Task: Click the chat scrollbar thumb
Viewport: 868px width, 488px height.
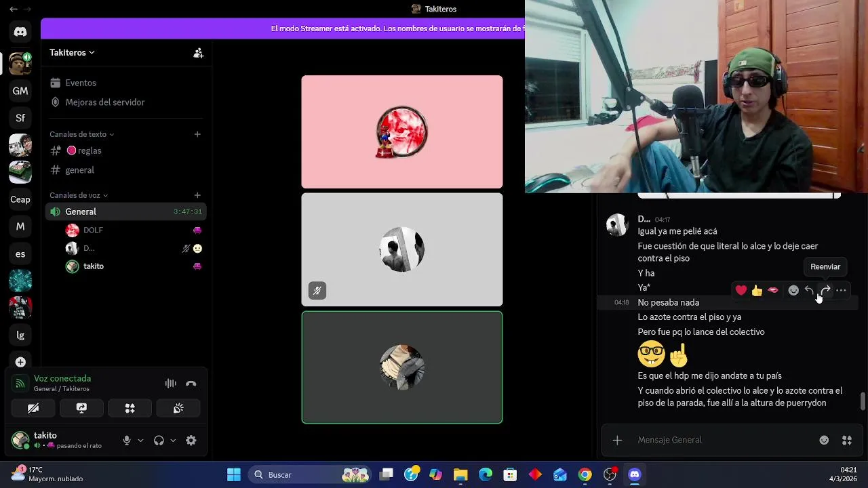Action: click(863, 401)
